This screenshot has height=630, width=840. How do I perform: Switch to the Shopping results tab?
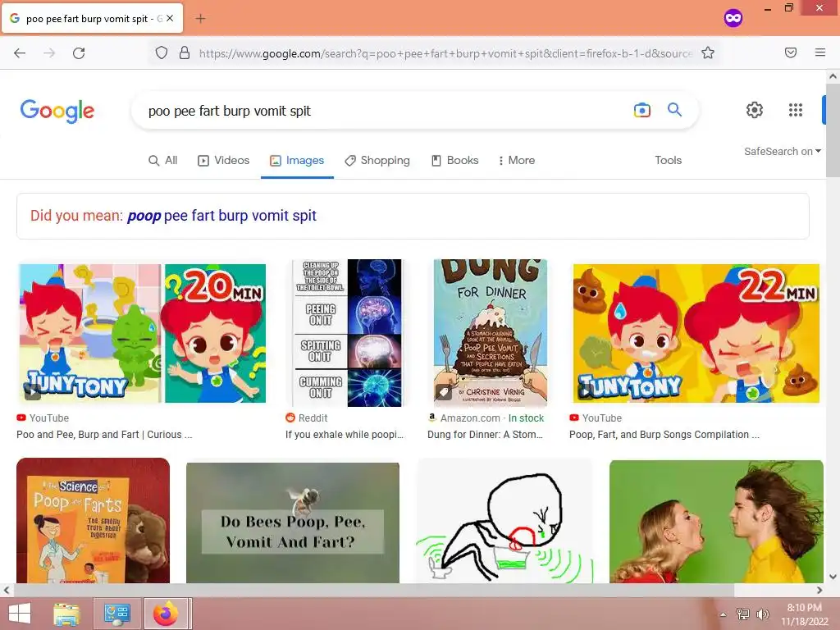pyautogui.click(x=377, y=160)
